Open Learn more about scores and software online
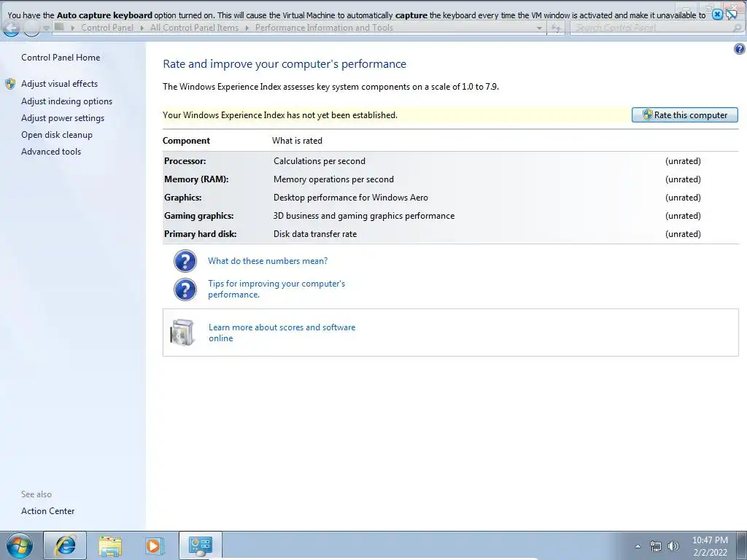Viewport: 747px width, 560px height. point(282,332)
